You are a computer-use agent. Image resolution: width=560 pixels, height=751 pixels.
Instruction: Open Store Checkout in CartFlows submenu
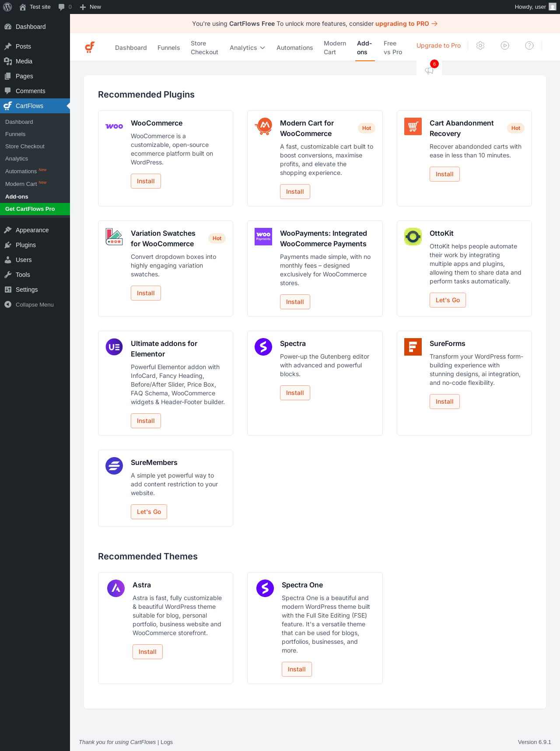35,147
